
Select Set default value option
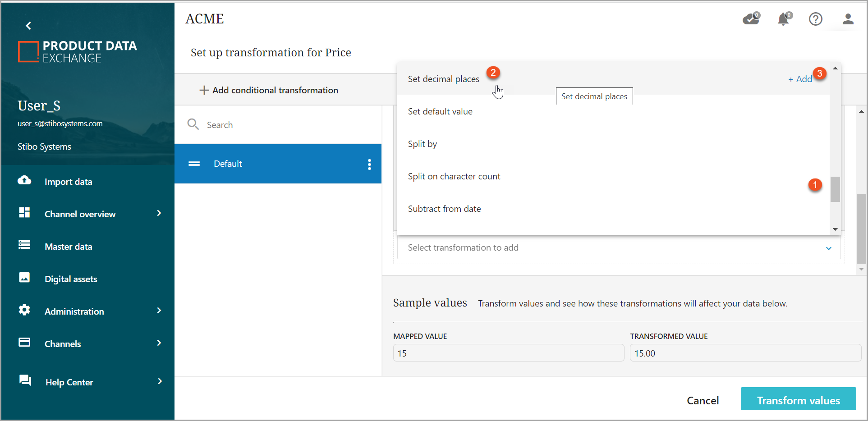point(440,111)
